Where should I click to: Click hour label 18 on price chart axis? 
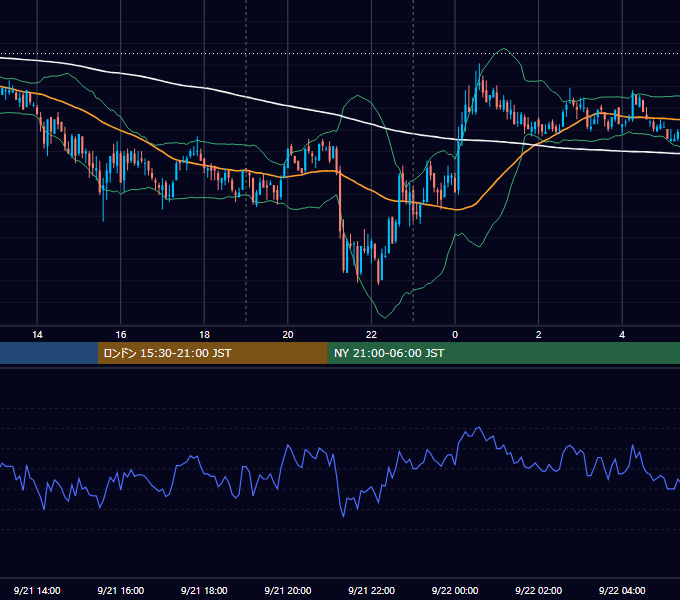pos(204,335)
